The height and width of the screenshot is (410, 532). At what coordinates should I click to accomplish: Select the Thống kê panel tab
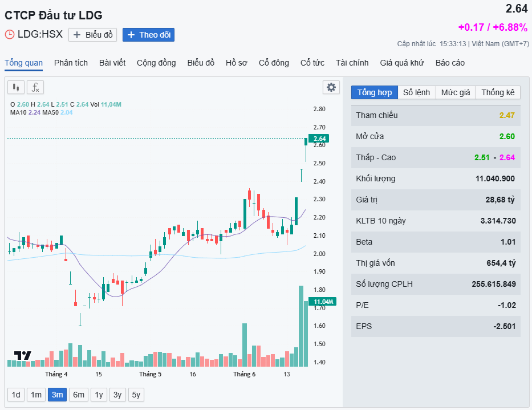(x=498, y=92)
